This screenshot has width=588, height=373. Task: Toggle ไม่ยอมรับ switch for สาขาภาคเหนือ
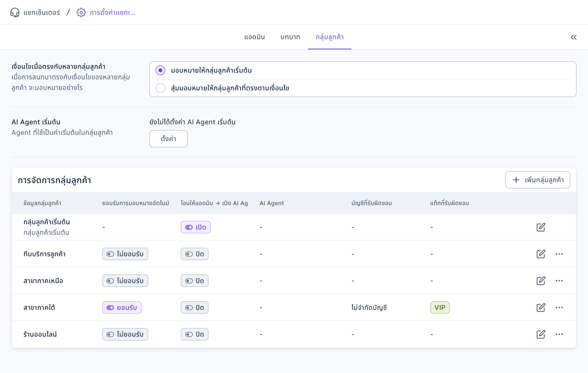tap(125, 281)
